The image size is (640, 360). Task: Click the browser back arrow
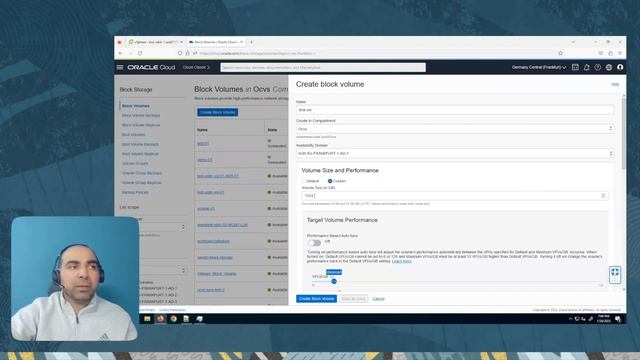coord(120,53)
